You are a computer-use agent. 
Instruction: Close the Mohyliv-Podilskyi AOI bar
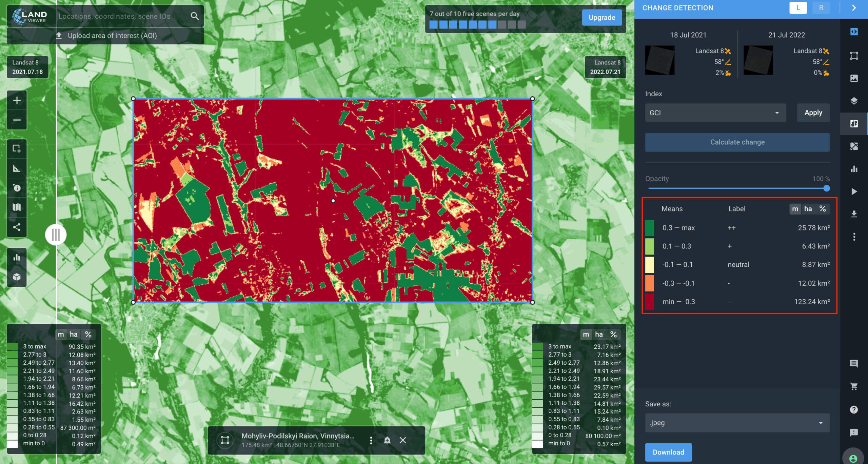403,440
